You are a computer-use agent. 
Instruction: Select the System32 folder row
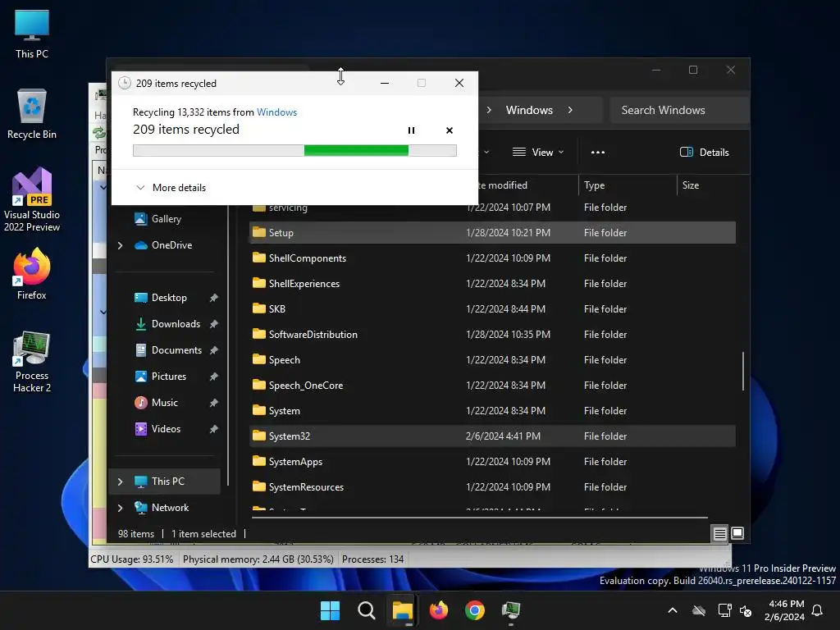click(492, 436)
